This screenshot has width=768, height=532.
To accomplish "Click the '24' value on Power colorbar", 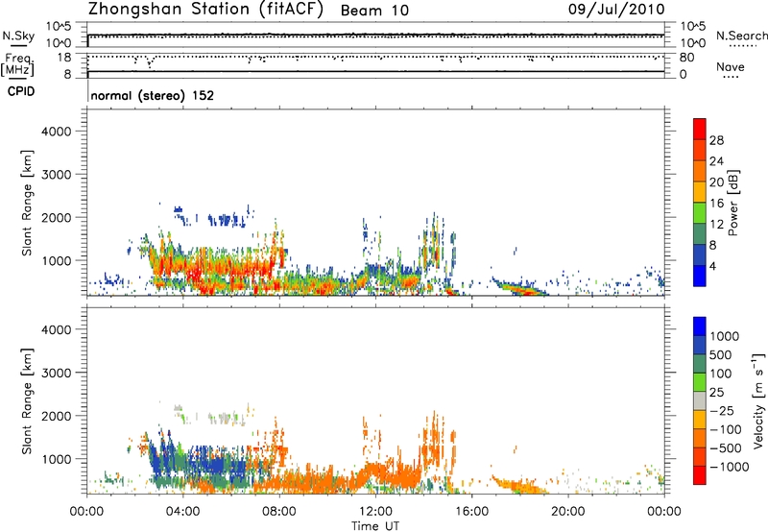I will pyautogui.click(x=716, y=161).
